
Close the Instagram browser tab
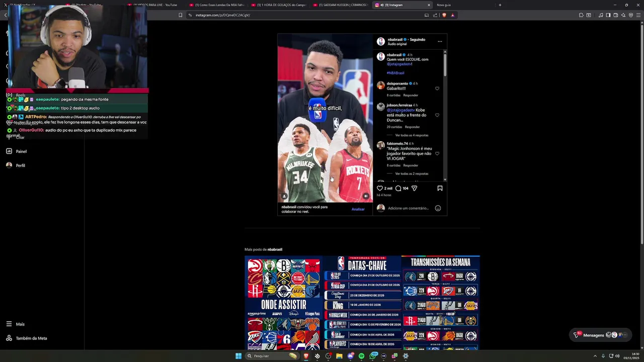(x=429, y=5)
